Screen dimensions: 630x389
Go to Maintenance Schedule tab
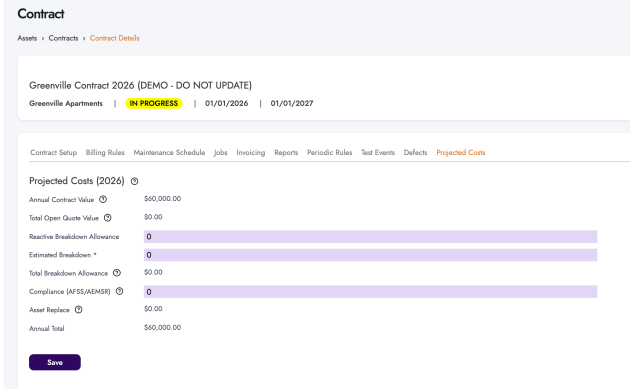coord(169,153)
